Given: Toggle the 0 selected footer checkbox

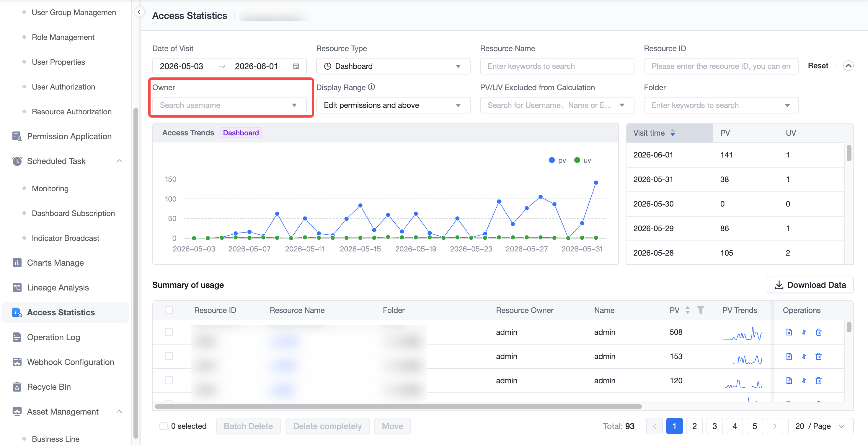Looking at the screenshot, I should pyautogui.click(x=164, y=426).
